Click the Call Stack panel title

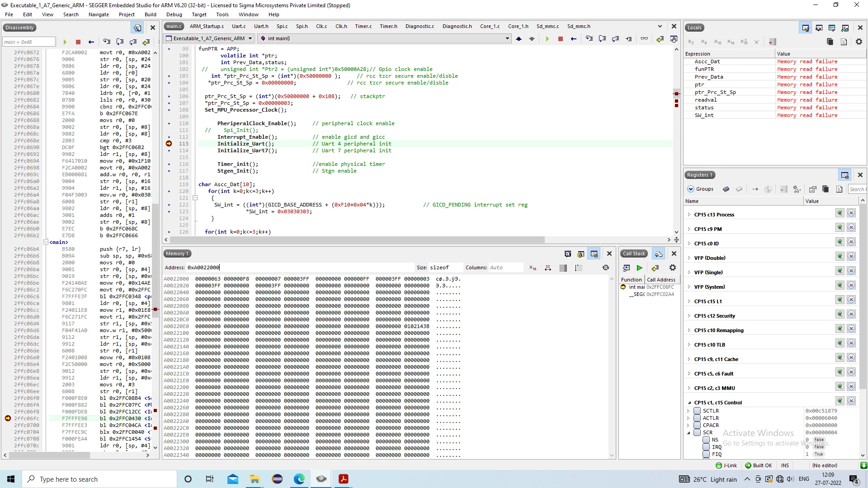click(634, 254)
